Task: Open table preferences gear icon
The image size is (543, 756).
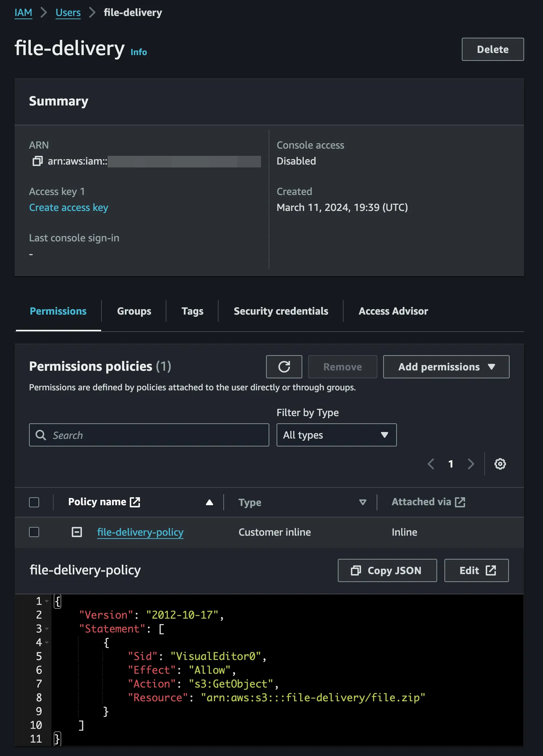Action: (x=500, y=464)
